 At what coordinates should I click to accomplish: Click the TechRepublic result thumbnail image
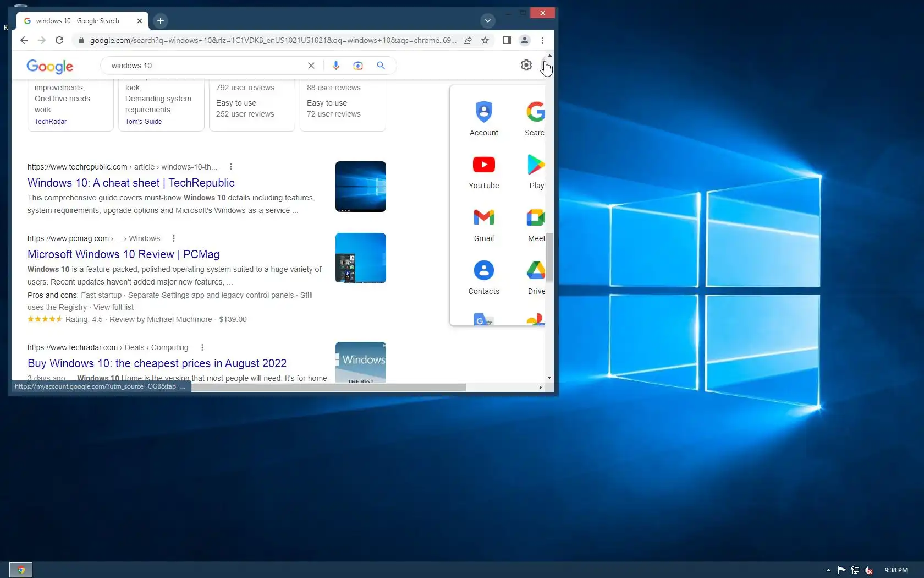pos(361,187)
